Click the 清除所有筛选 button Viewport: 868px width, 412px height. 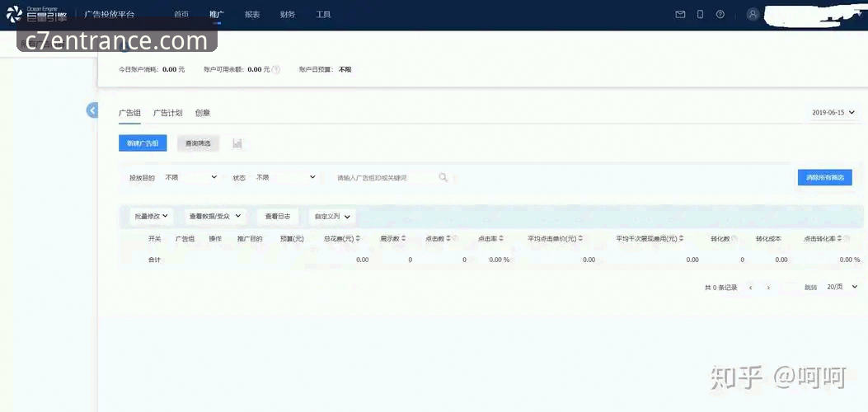(825, 177)
